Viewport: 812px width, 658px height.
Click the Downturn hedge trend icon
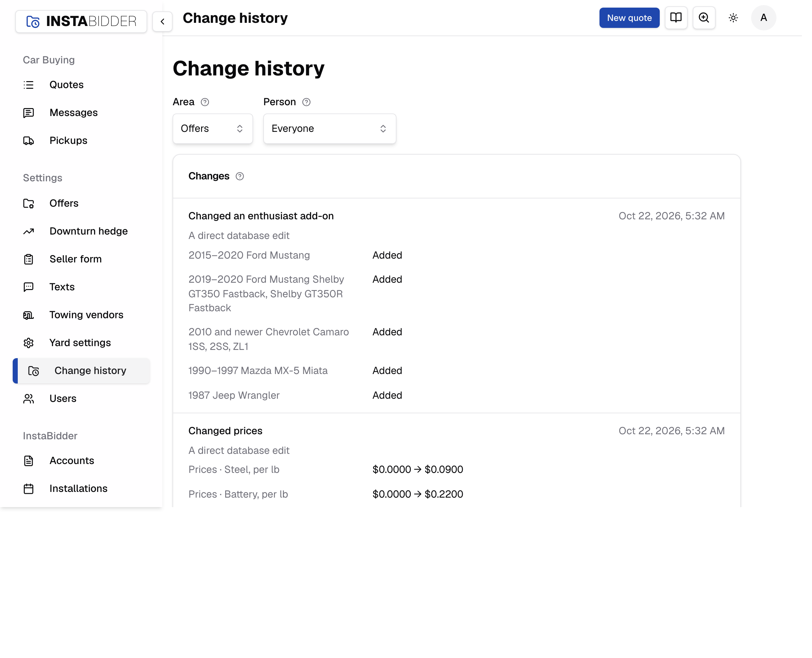(x=29, y=231)
